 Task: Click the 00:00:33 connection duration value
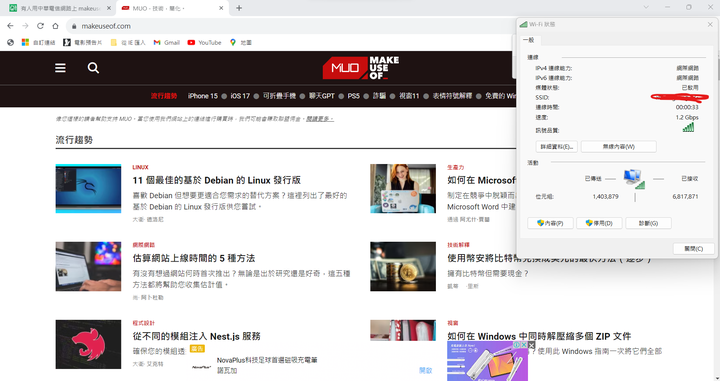point(687,107)
